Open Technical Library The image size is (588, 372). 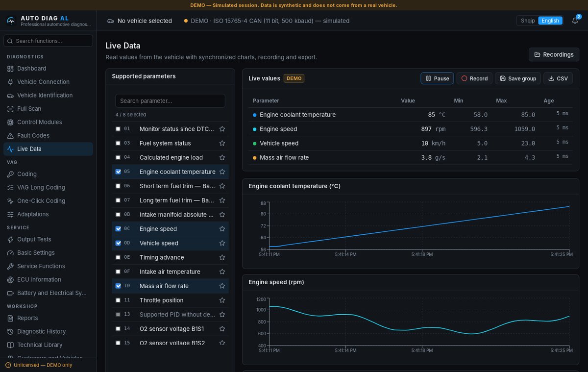pos(48,345)
